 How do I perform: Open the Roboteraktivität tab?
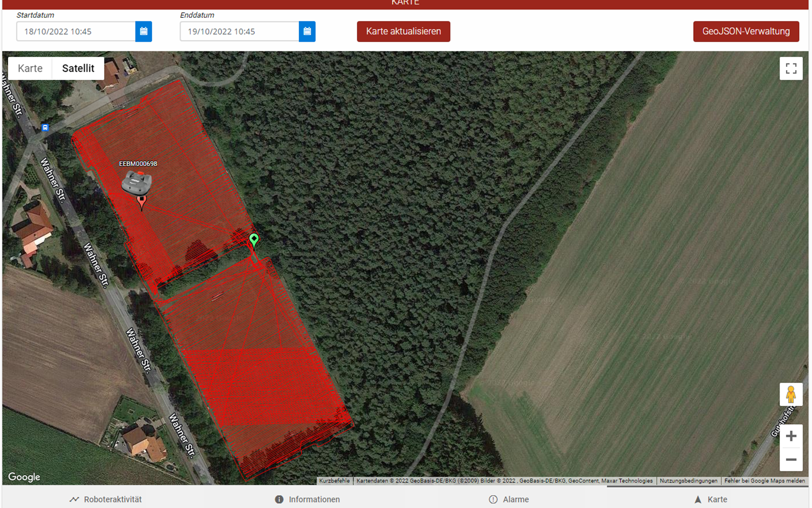coord(106,499)
